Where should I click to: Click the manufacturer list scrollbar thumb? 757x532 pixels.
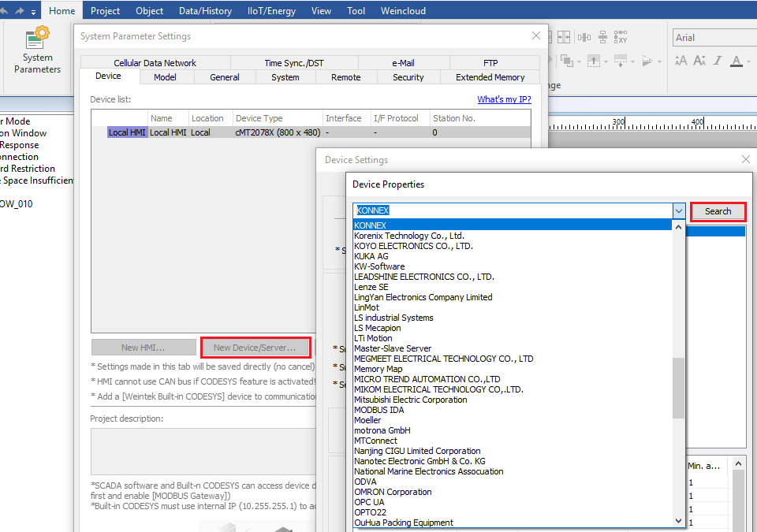pyautogui.click(x=678, y=388)
